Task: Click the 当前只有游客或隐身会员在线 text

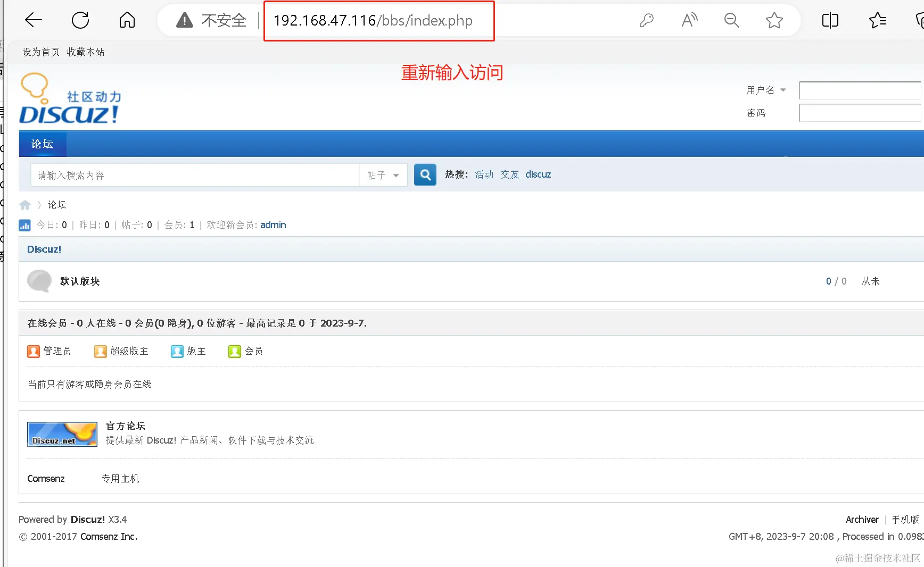Action: (x=89, y=385)
